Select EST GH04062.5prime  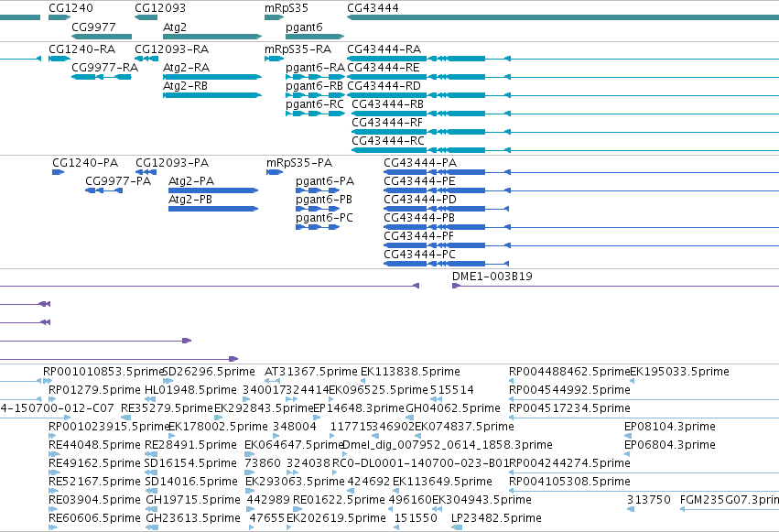[411, 418]
